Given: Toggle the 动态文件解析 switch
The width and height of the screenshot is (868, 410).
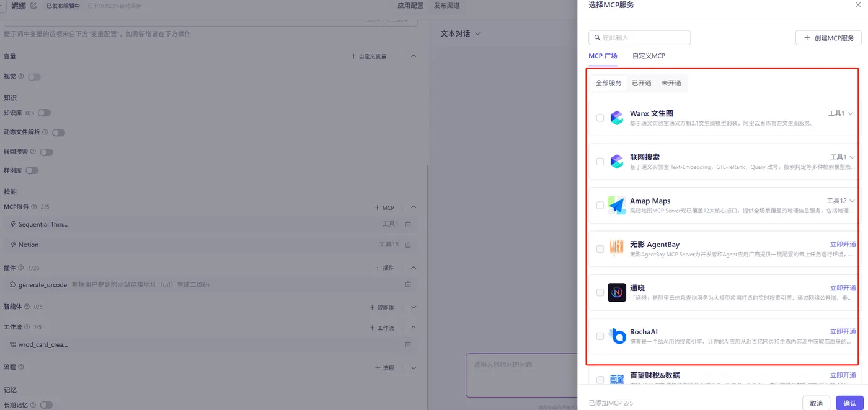Looking at the screenshot, I should (x=58, y=133).
